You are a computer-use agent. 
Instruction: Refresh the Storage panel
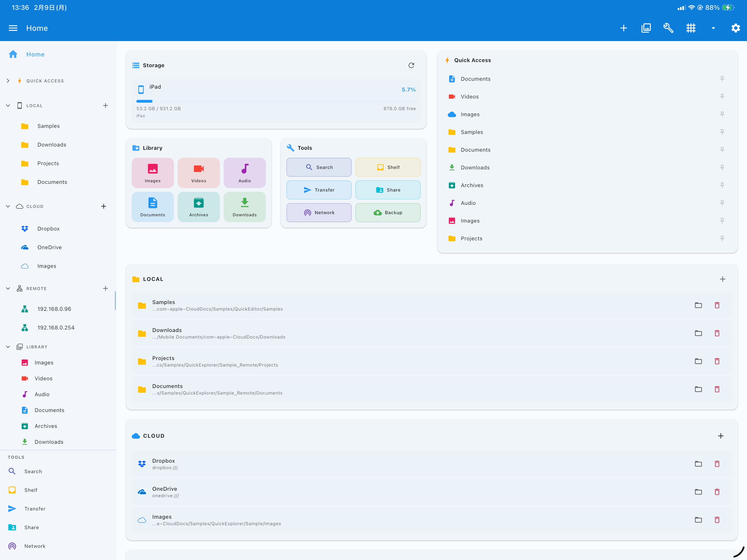pyautogui.click(x=411, y=65)
